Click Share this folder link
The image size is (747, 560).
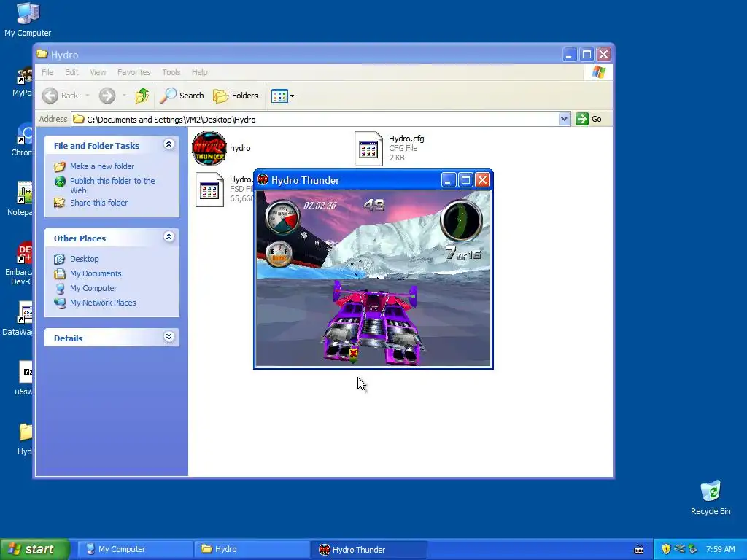tap(98, 203)
